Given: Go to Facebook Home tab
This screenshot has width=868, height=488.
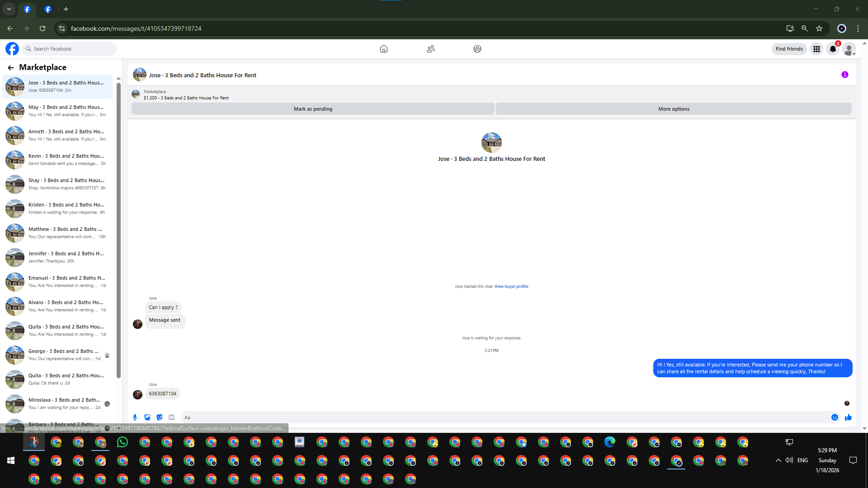Looking at the screenshot, I should [383, 49].
